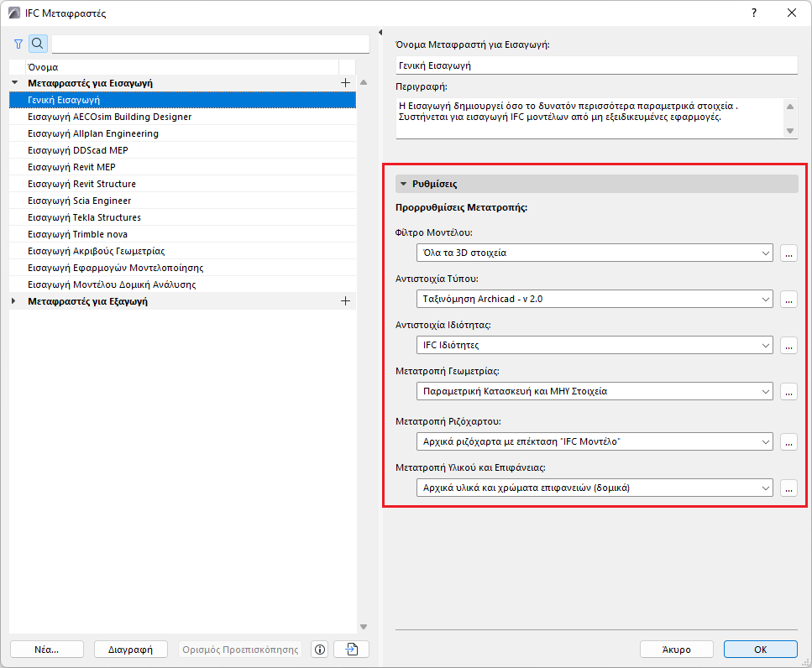
Task: Click into the Περιγραφή text area
Action: tap(590, 118)
